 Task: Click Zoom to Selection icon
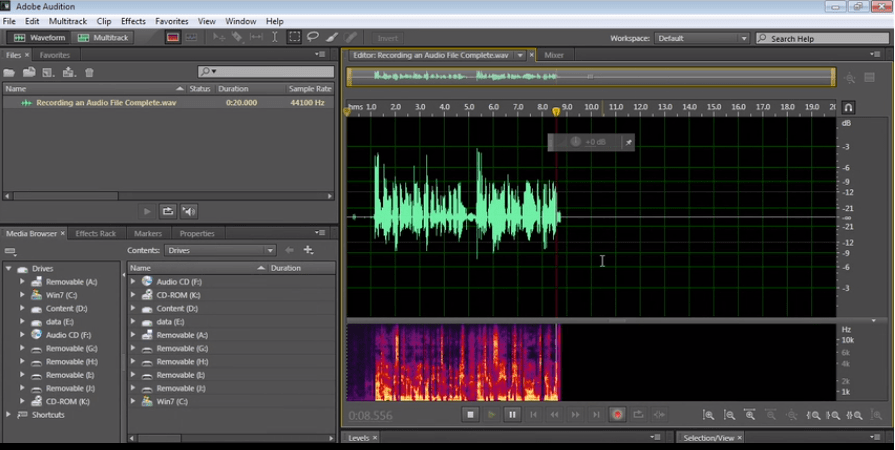[x=854, y=416]
